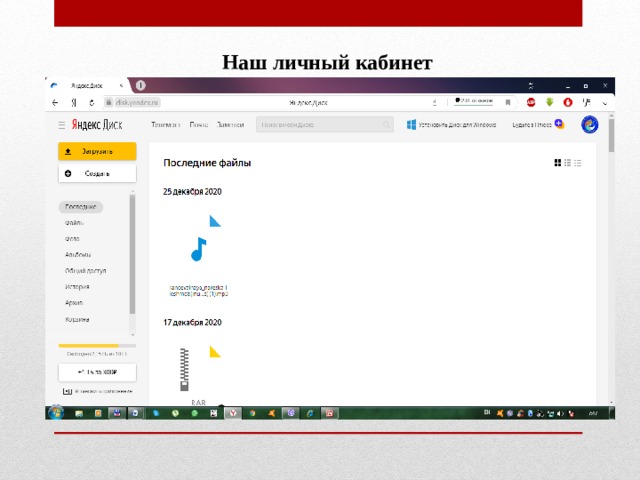640x480 pixels.
Task: Open Файлы in the sidebar
Action: [74, 223]
